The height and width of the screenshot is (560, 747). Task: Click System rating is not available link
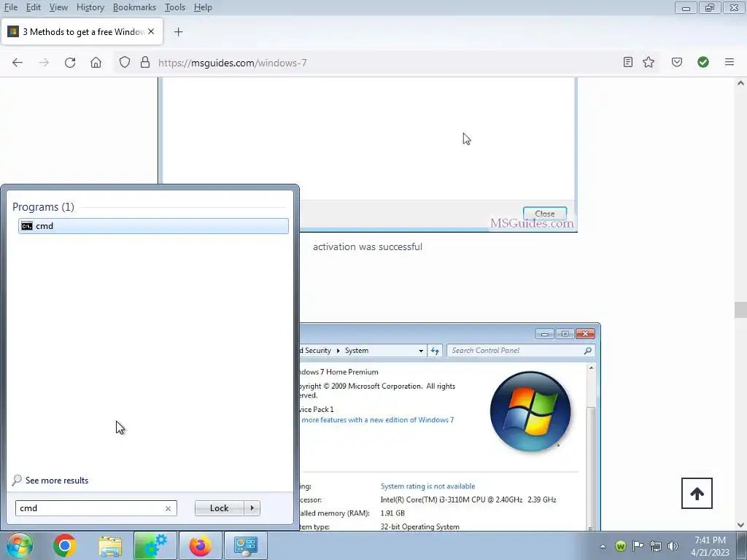(427, 486)
